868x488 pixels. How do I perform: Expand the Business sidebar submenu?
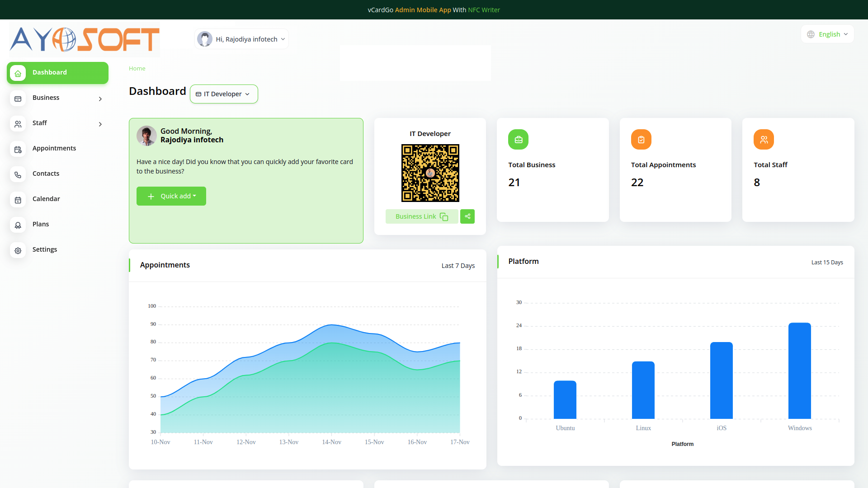point(57,98)
